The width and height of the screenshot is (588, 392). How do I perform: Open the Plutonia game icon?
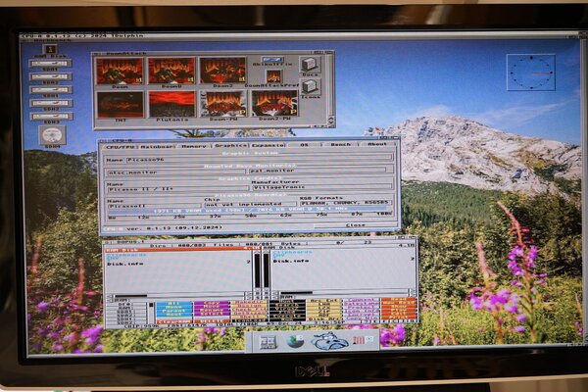(x=171, y=104)
